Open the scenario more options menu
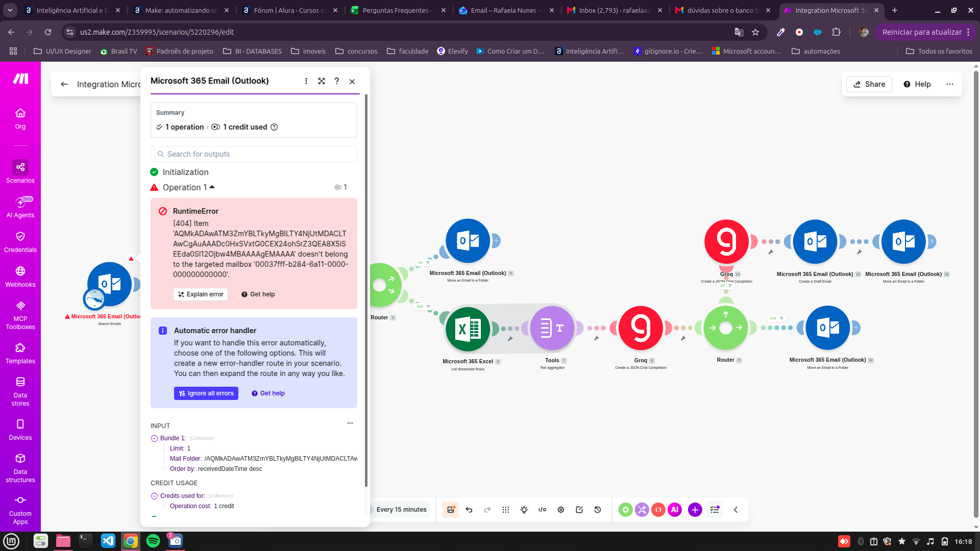 coord(950,84)
